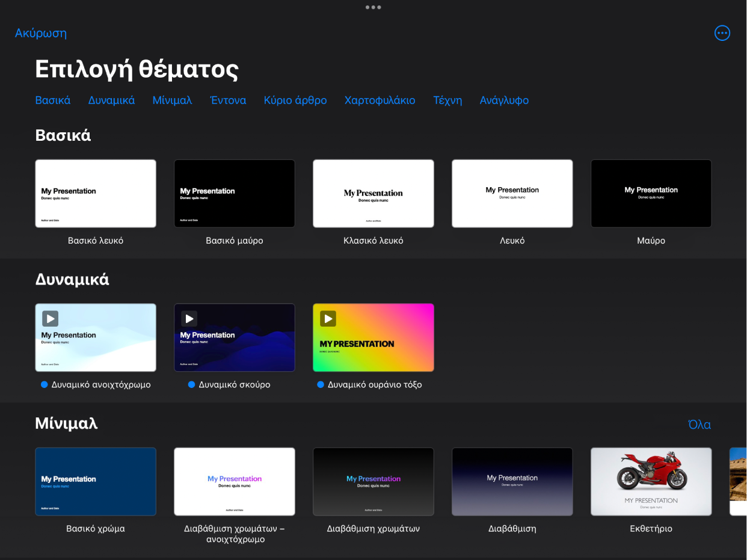Image resolution: width=747 pixels, height=560 pixels.
Task: Select the Δυναμικό ουράνιο τόξο thumbnail
Action: 373,337
